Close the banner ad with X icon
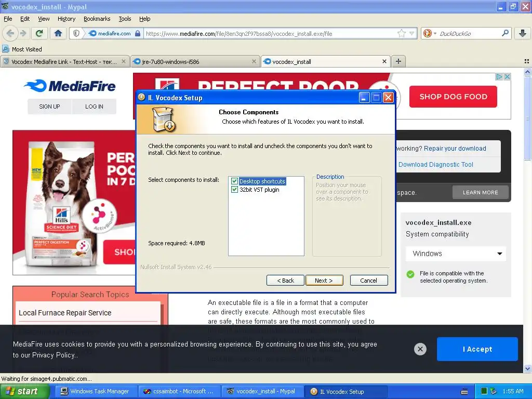532x399 pixels. click(507, 77)
